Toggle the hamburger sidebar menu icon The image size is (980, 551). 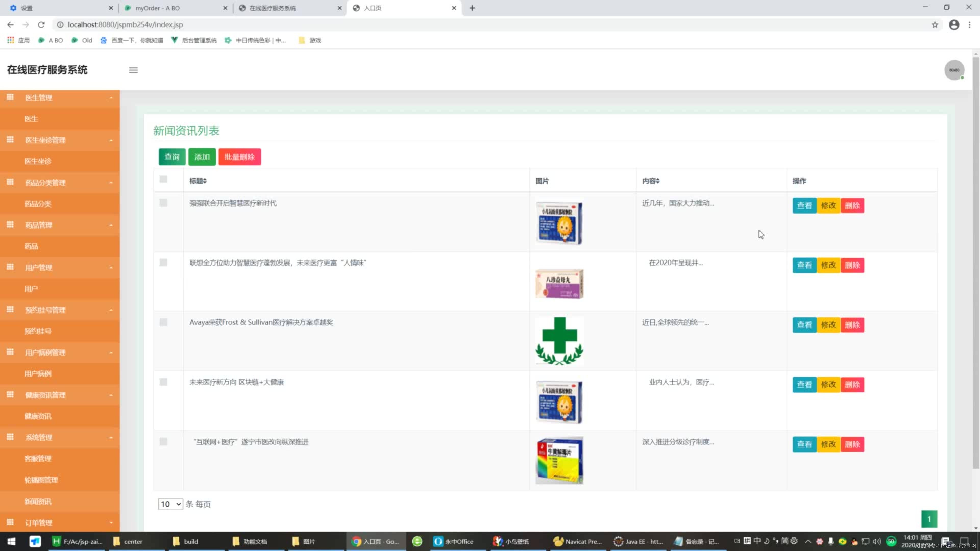[133, 70]
